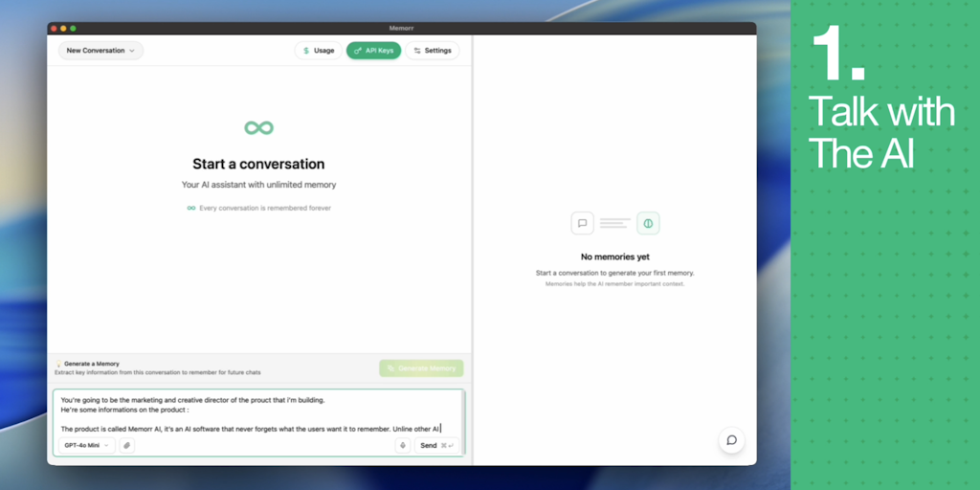Image resolution: width=980 pixels, height=490 pixels.
Task: Click "Start a conversation to generate your first memory"
Action: point(615,273)
